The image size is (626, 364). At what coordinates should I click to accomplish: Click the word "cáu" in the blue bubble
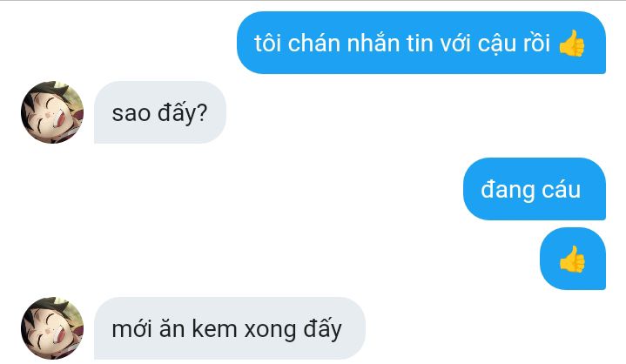561,190
